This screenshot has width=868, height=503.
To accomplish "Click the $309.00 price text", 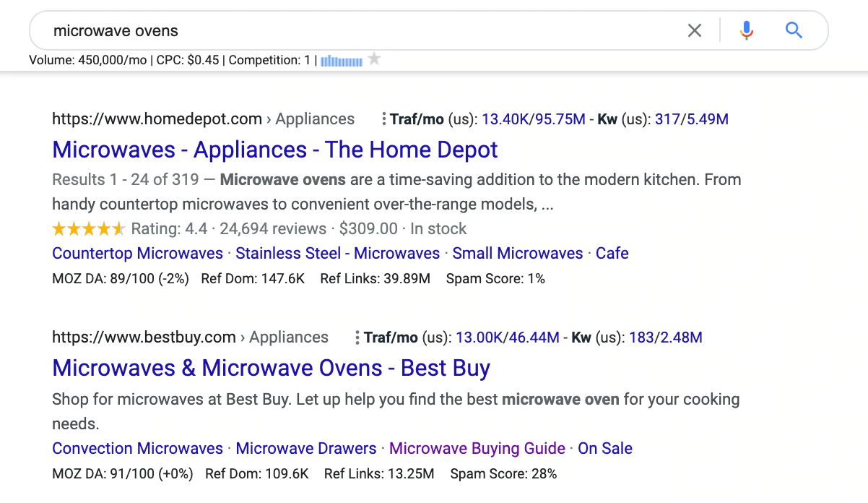I will 368,229.
